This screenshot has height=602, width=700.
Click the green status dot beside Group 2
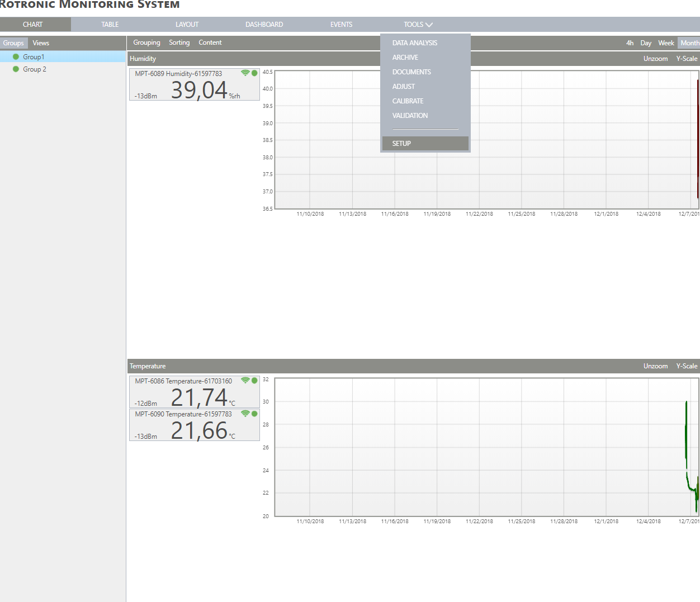(16, 69)
